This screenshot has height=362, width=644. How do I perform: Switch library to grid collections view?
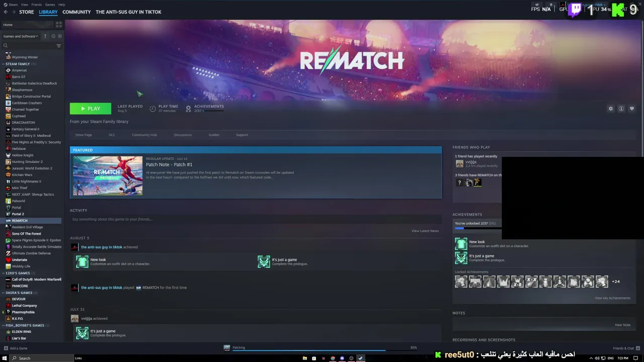[x=59, y=24]
